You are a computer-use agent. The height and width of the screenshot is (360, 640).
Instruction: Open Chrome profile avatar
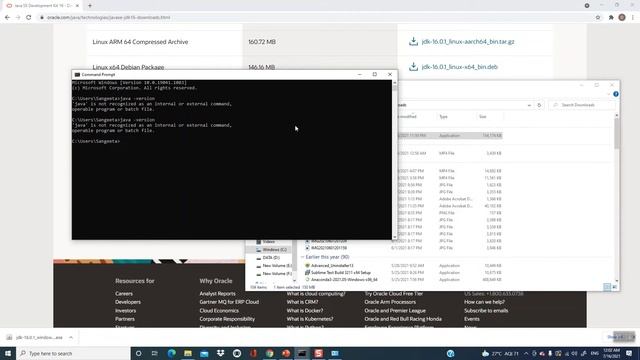click(622, 18)
